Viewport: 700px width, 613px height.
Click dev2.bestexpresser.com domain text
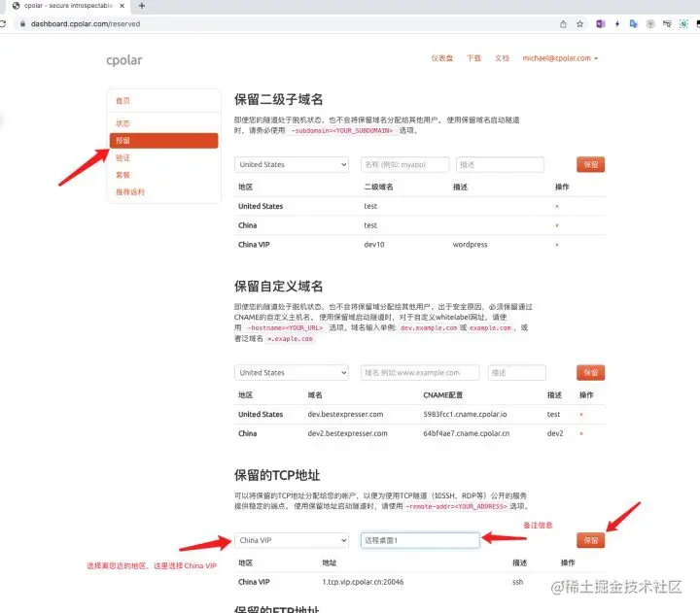click(348, 433)
